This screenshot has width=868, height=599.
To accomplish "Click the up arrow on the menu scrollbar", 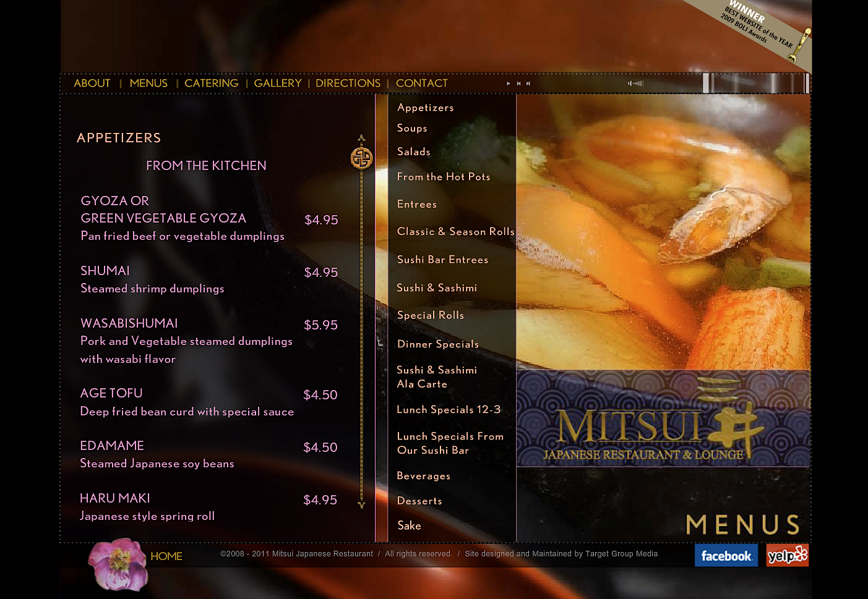I will [x=362, y=138].
